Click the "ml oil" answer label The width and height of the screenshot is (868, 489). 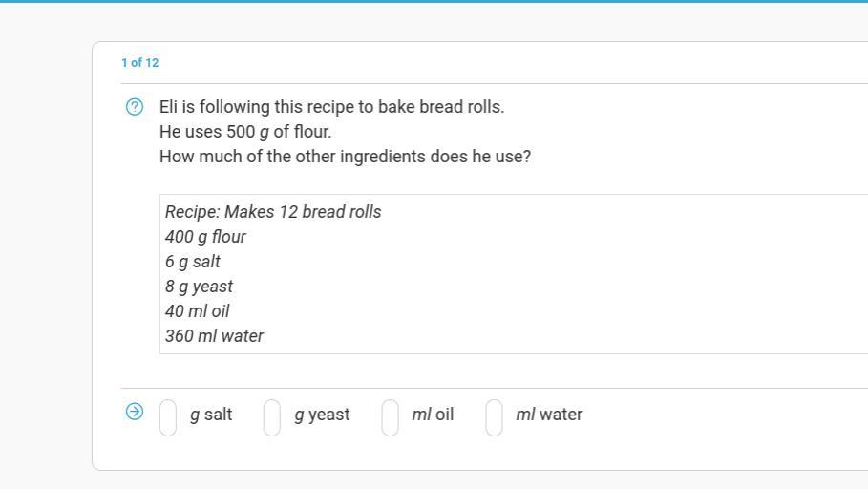point(433,415)
